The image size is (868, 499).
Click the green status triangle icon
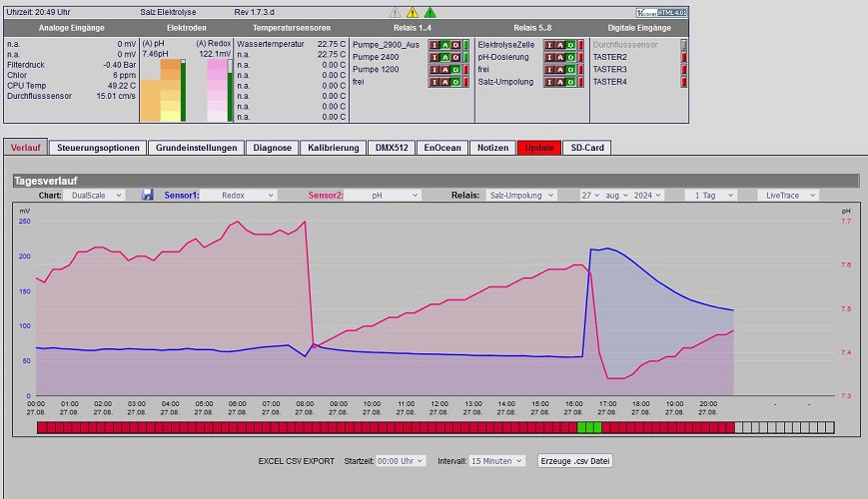(431, 13)
